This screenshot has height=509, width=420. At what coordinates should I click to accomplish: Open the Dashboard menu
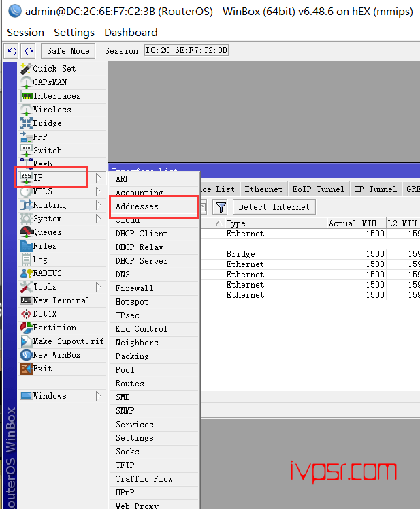click(x=131, y=33)
